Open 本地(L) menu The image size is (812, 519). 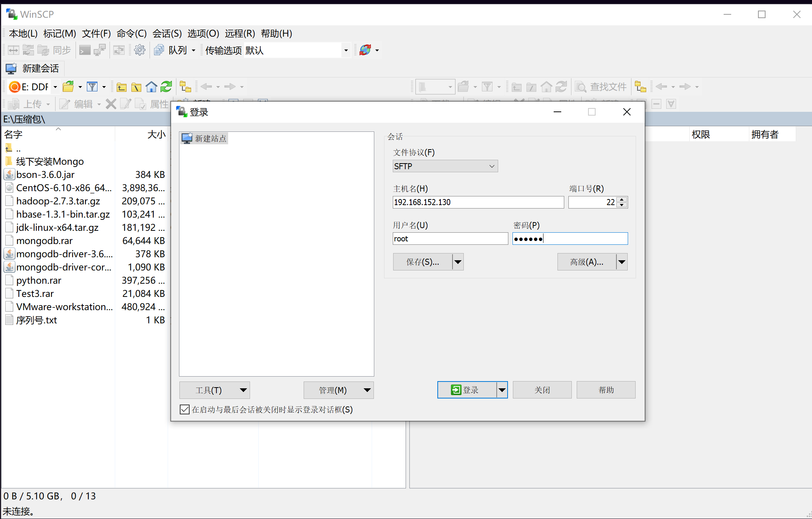pos(23,34)
